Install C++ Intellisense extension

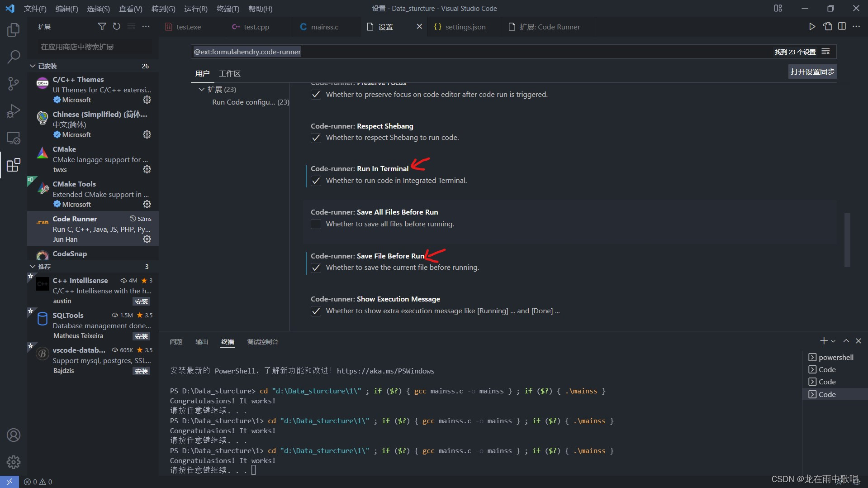pos(142,301)
